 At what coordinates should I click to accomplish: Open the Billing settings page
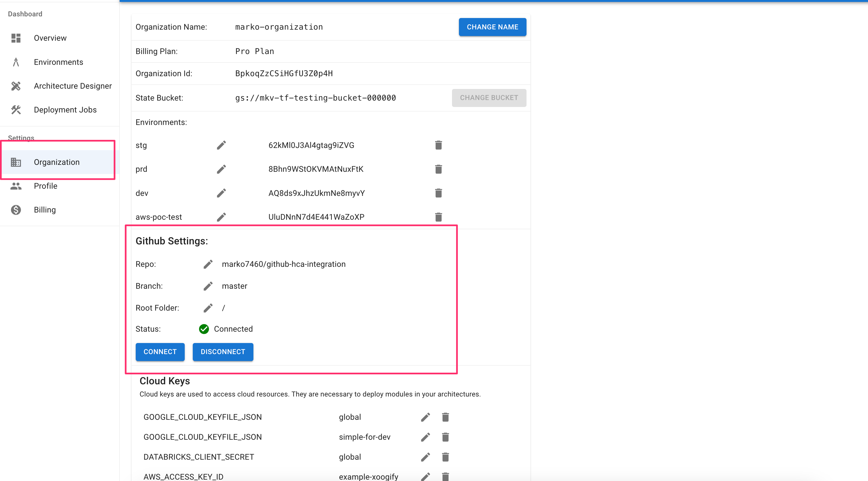coord(45,210)
